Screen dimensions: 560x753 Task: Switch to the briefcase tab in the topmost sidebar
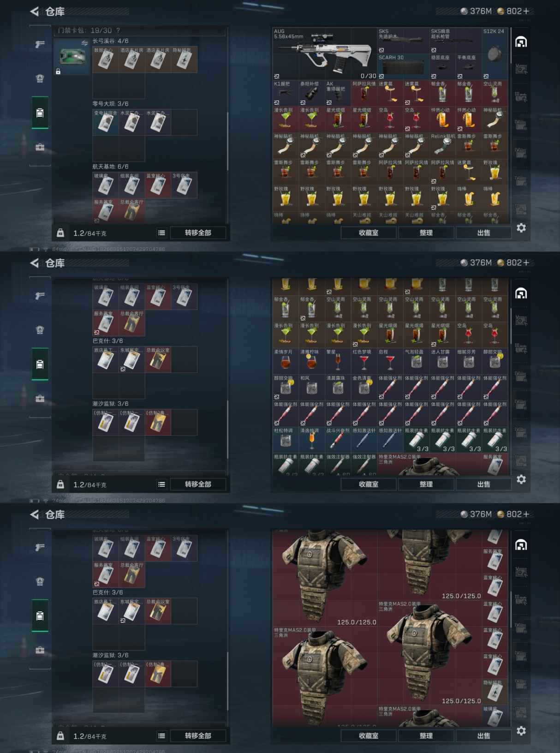[x=40, y=147]
